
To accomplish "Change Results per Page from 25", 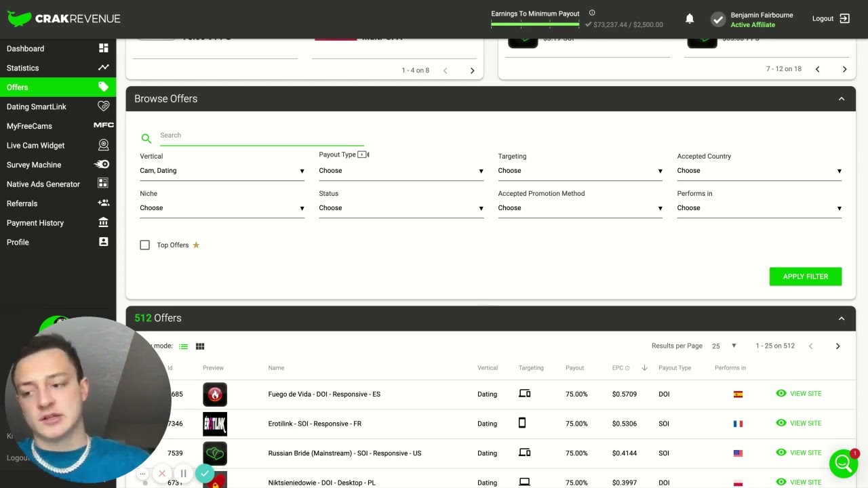I will point(724,346).
